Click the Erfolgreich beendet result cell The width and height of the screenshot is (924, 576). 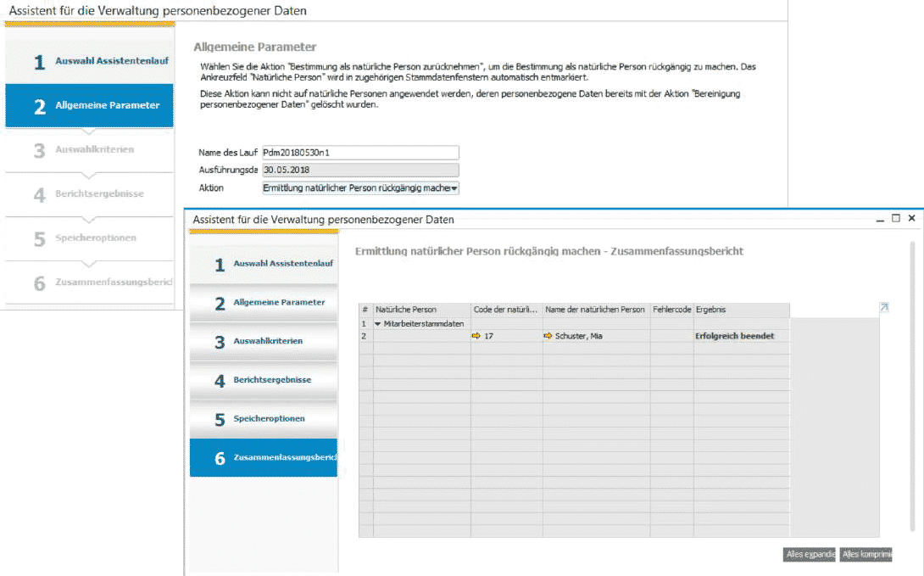(x=742, y=336)
